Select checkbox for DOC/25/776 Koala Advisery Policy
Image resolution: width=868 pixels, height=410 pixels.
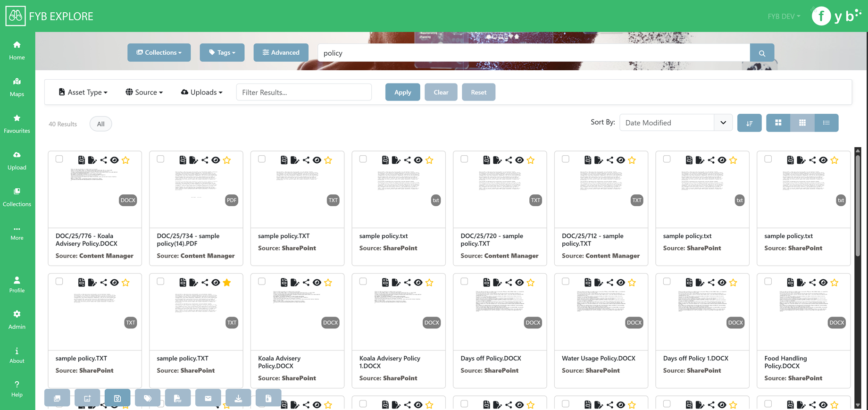59,159
